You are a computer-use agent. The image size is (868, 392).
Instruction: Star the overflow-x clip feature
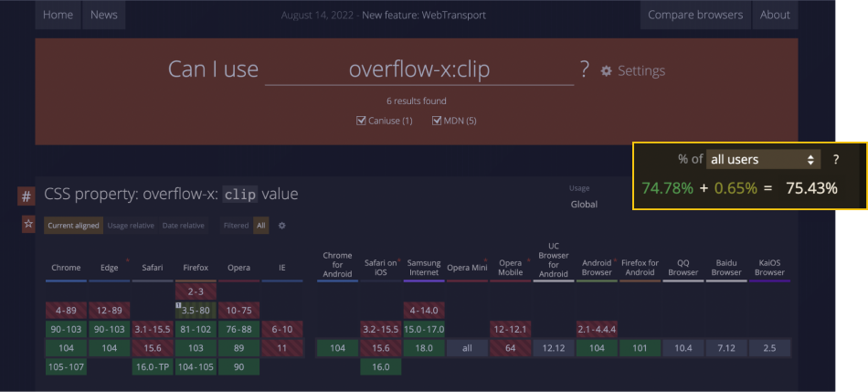click(28, 225)
